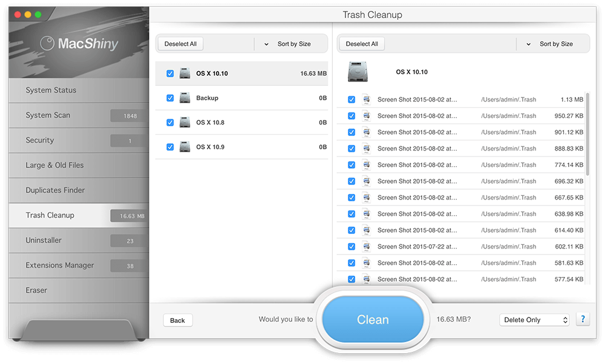
Task: Click the file icon in the 950.27 KB row
Action: (x=366, y=115)
